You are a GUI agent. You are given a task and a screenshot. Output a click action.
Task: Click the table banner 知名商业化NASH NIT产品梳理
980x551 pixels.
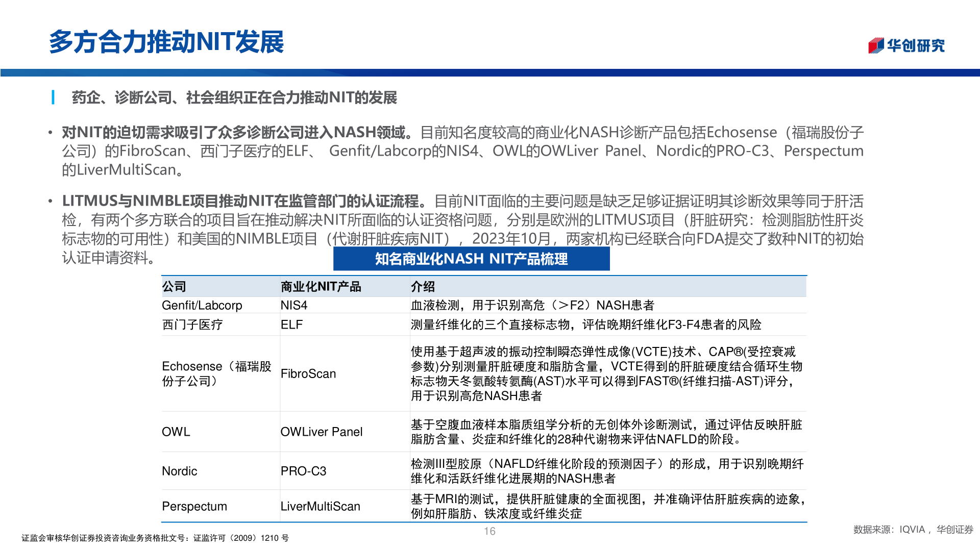click(x=471, y=259)
